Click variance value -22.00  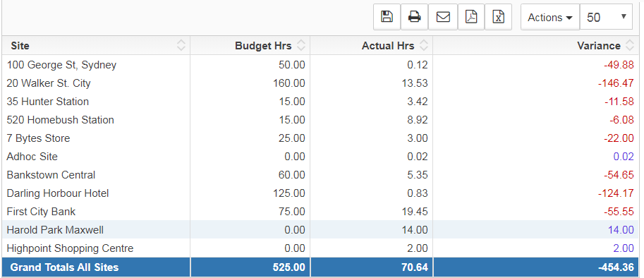[x=619, y=138]
